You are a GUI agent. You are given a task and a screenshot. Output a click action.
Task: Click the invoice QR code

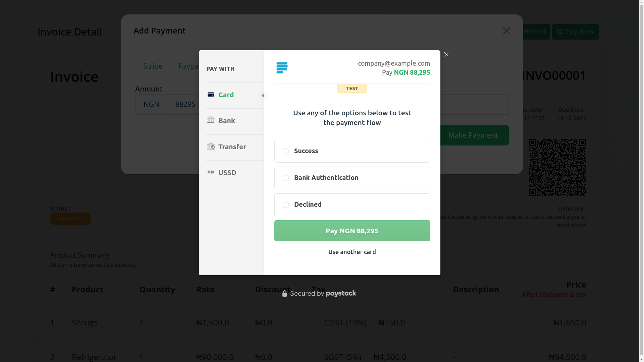tap(557, 167)
